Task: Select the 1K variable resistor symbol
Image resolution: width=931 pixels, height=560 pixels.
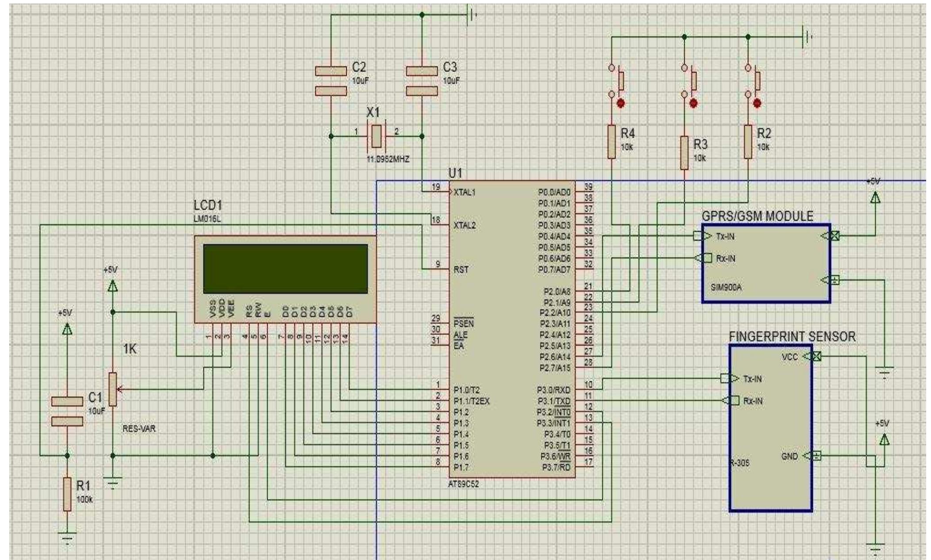Action: [113, 389]
